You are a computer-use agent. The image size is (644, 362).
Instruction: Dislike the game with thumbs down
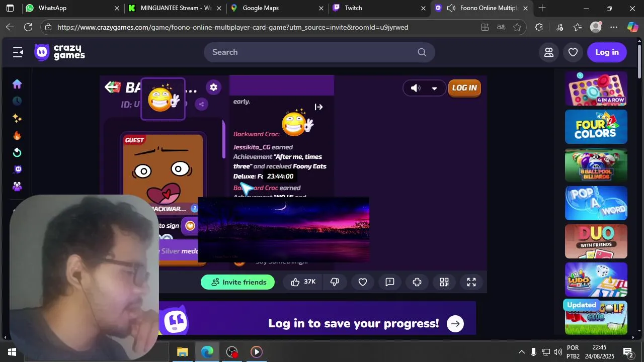(x=335, y=282)
